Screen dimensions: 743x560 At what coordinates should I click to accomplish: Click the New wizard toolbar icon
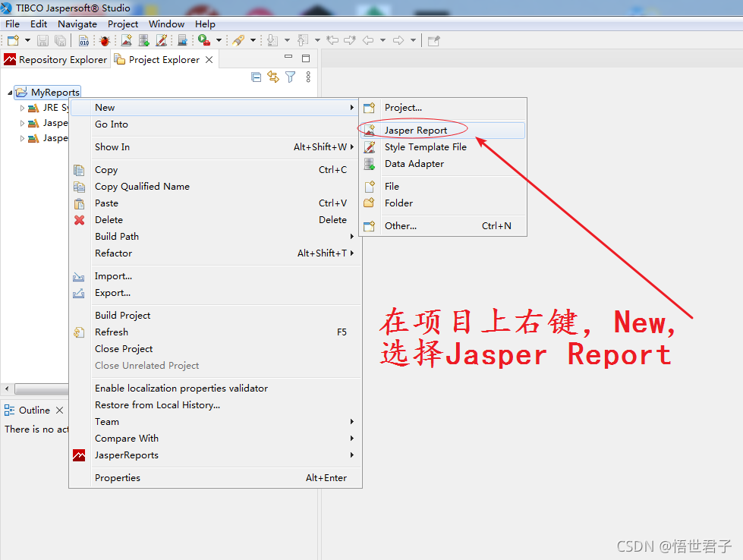[x=13, y=41]
